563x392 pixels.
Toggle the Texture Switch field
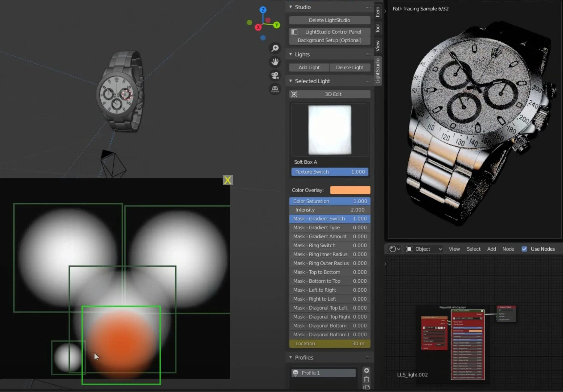pyautogui.click(x=330, y=172)
